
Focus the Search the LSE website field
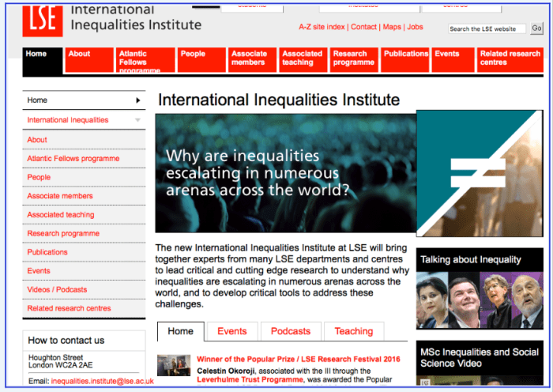[x=486, y=28]
